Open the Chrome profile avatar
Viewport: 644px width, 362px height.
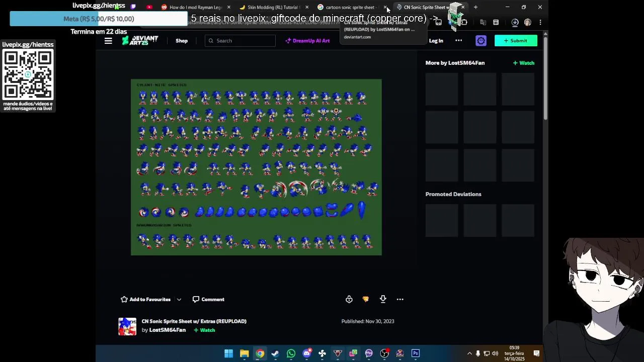click(528, 22)
